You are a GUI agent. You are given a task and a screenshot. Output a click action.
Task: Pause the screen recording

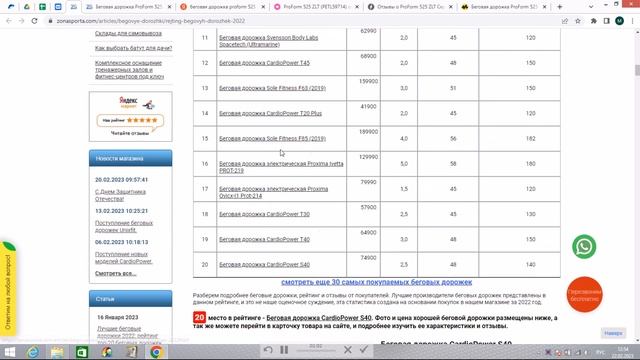click(x=284, y=350)
